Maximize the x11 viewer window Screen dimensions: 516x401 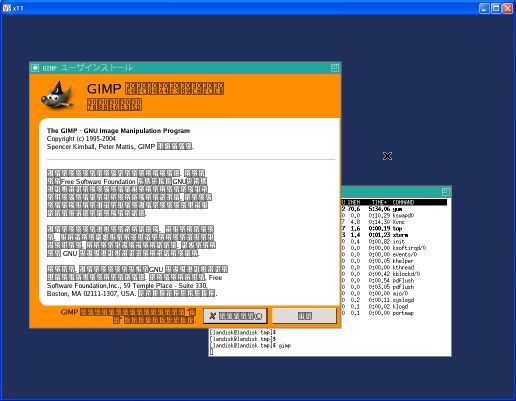pyautogui.click(x=496, y=8)
